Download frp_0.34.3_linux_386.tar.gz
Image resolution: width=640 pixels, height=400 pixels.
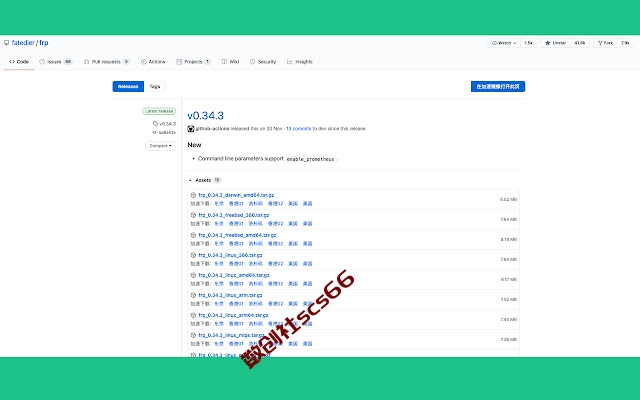tap(231, 255)
